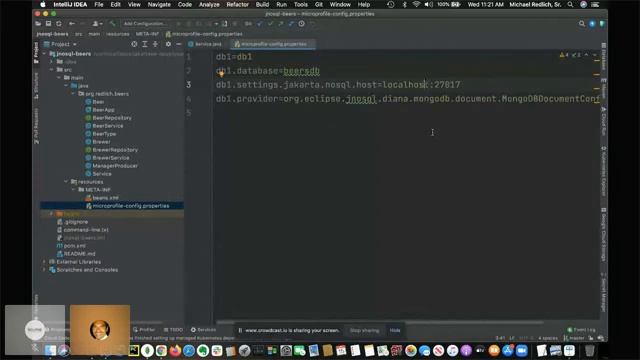Click Save All toolbar icon
The width and height of the screenshot is (640, 360).
(x=48, y=24)
